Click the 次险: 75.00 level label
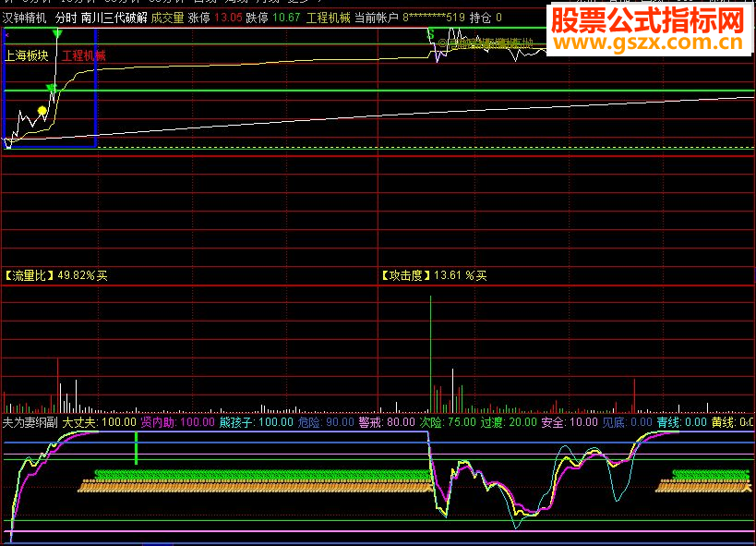 pos(448,422)
